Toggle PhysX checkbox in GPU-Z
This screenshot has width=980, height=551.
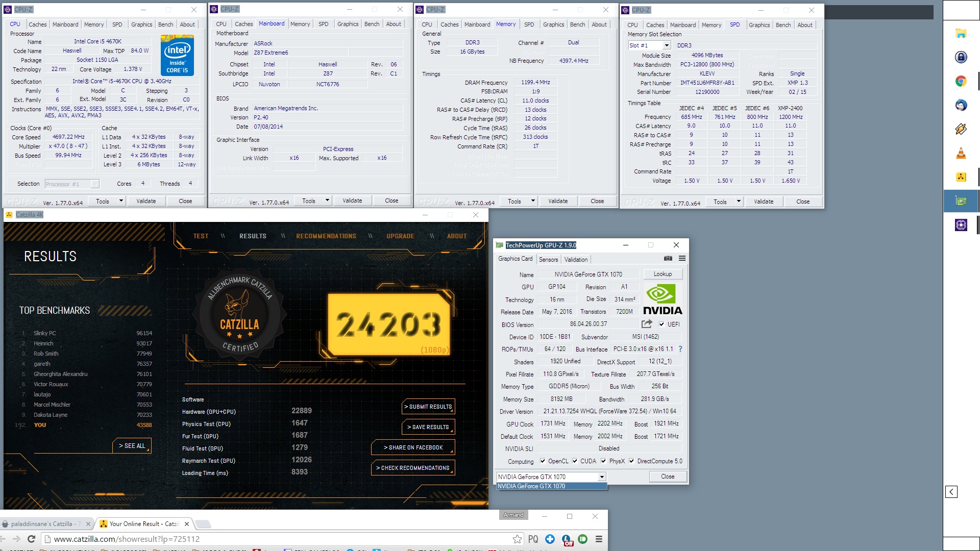tap(603, 461)
